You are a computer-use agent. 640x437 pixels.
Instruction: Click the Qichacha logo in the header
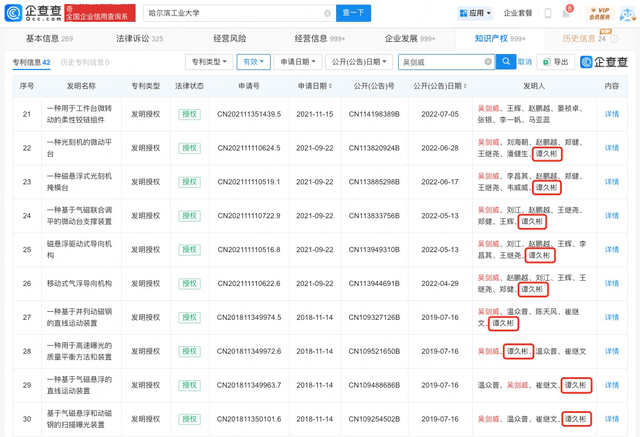click(x=34, y=12)
